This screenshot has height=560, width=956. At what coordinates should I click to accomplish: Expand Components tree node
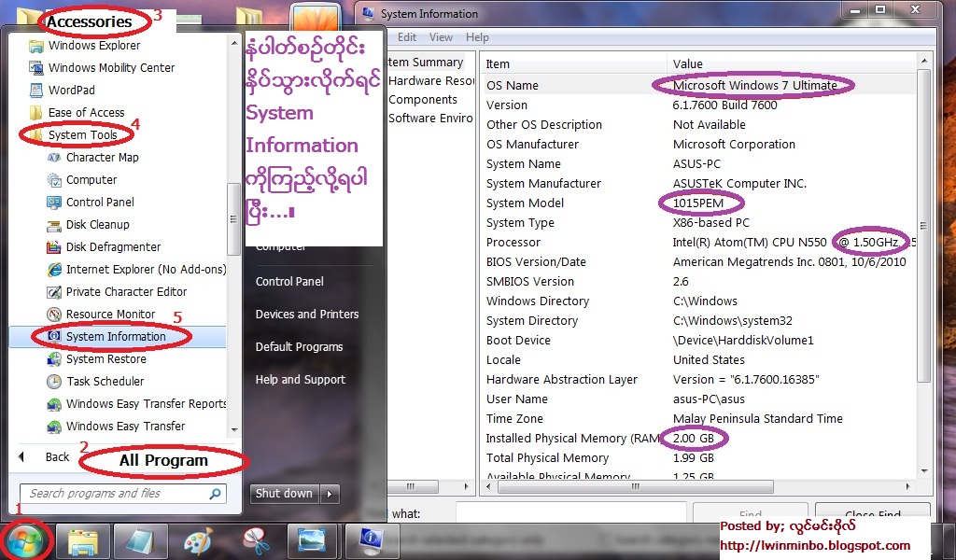pyautogui.click(x=423, y=100)
